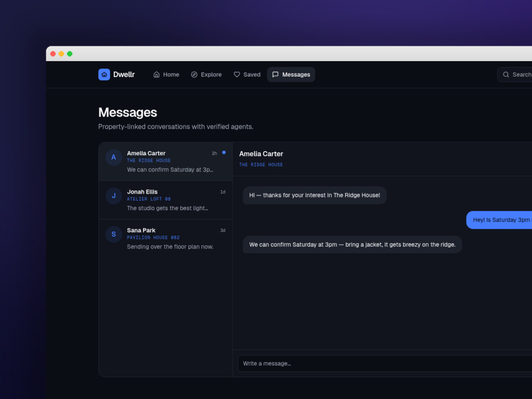Viewport: 532px width, 399px height.
Task: Select the Messages nav tab
Action: click(x=291, y=74)
